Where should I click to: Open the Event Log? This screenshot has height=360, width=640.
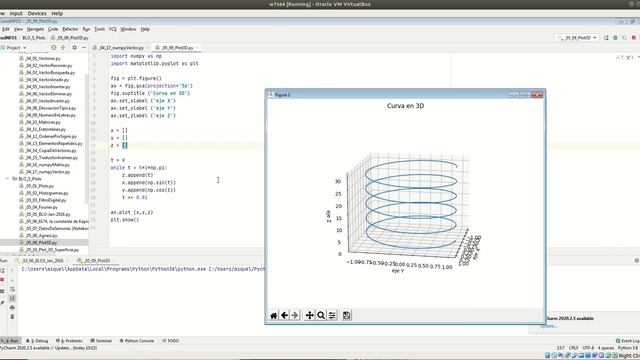[627, 340]
